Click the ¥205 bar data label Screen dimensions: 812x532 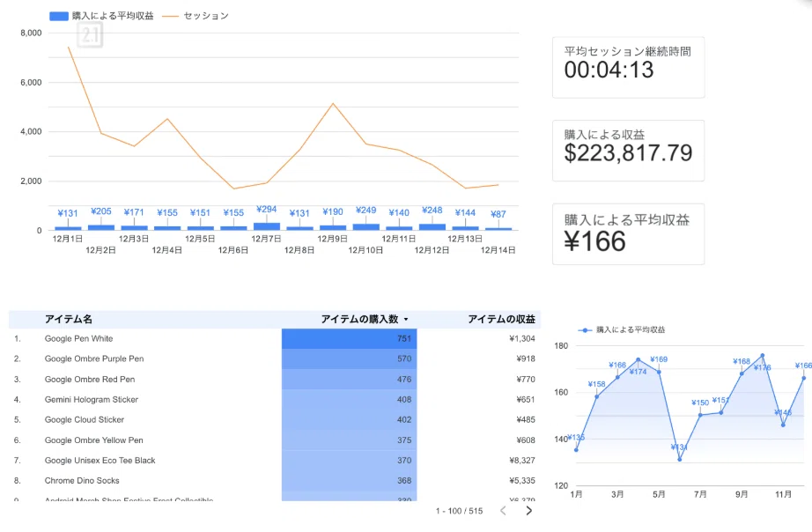coord(101,211)
